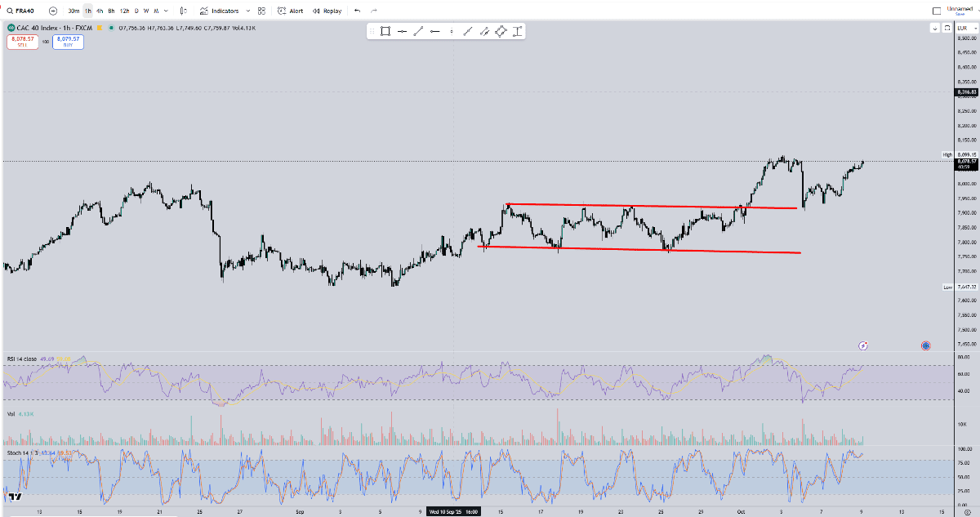Expand the indicator templates dropdown arrow
Viewport: 980px width, 517px height.
click(247, 11)
